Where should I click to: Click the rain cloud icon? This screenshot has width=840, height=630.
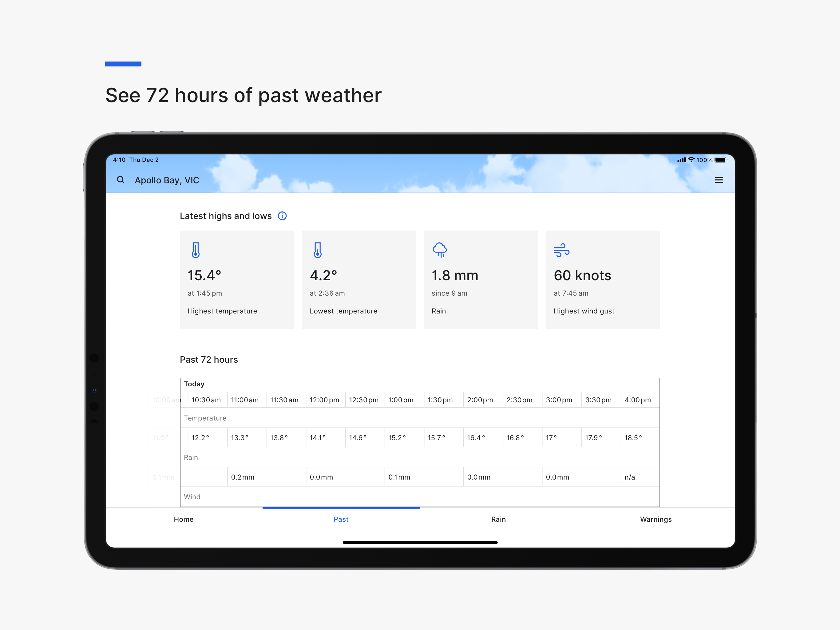440,250
